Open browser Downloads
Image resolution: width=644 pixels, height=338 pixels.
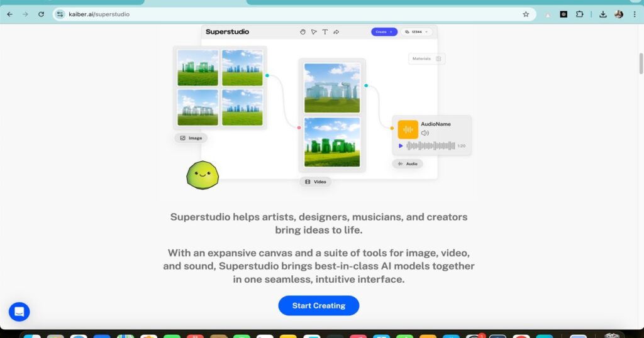pos(602,14)
